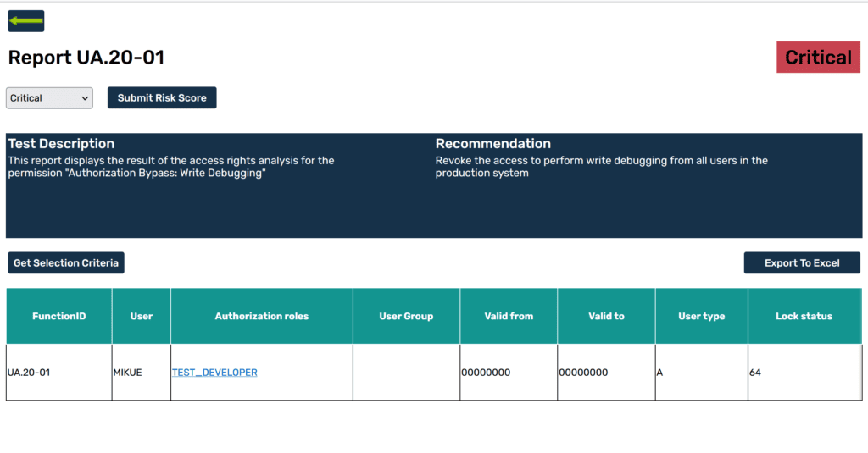This screenshot has width=868, height=453.
Task: Click the User Group column header
Action: point(406,316)
